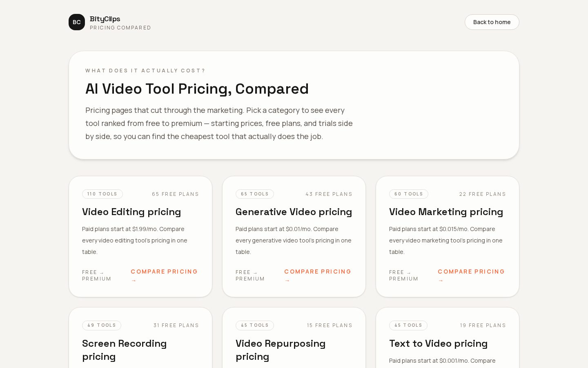Open Text to Video pricing card title

point(438,343)
